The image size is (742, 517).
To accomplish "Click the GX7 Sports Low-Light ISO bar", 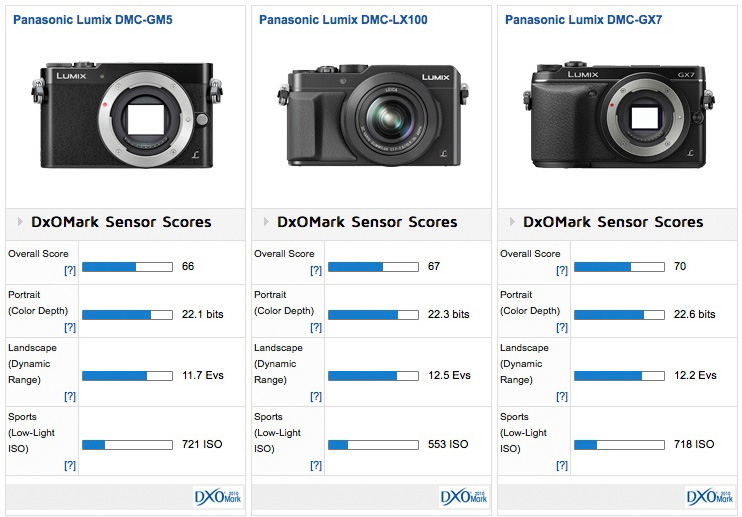I will [x=619, y=445].
